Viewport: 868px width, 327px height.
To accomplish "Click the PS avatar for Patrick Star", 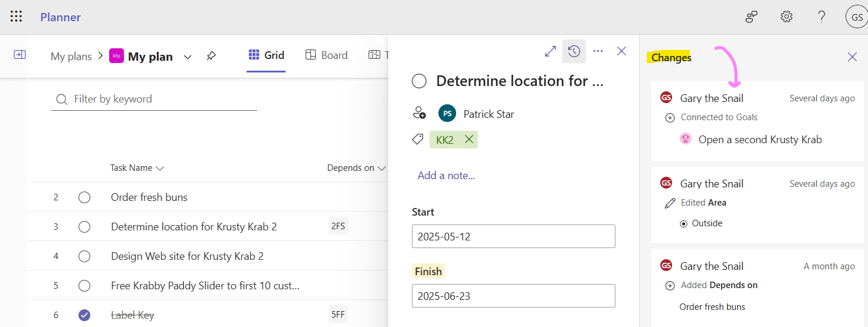I will pos(447,114).
